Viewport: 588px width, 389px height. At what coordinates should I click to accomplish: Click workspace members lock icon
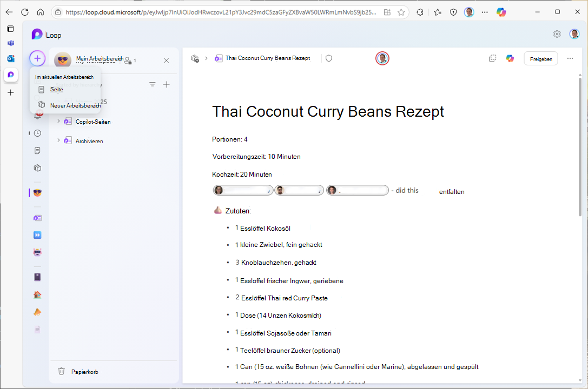[128, 61]
